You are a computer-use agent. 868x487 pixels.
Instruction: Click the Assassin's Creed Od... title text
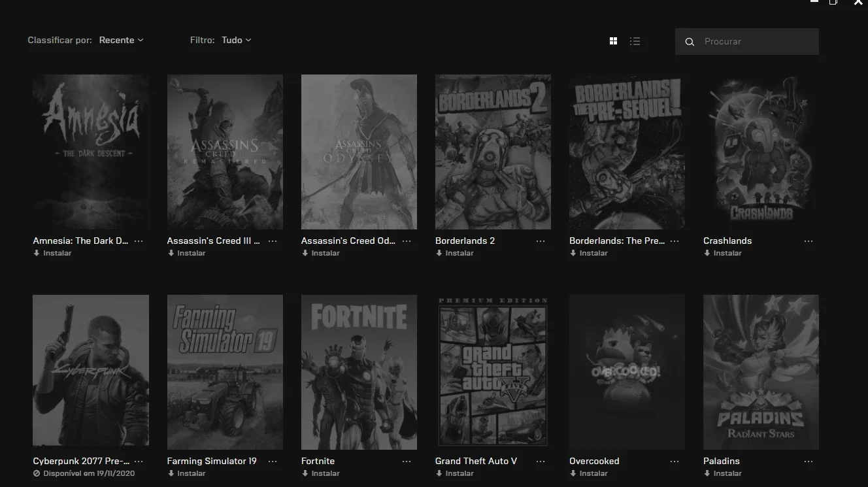348,241
